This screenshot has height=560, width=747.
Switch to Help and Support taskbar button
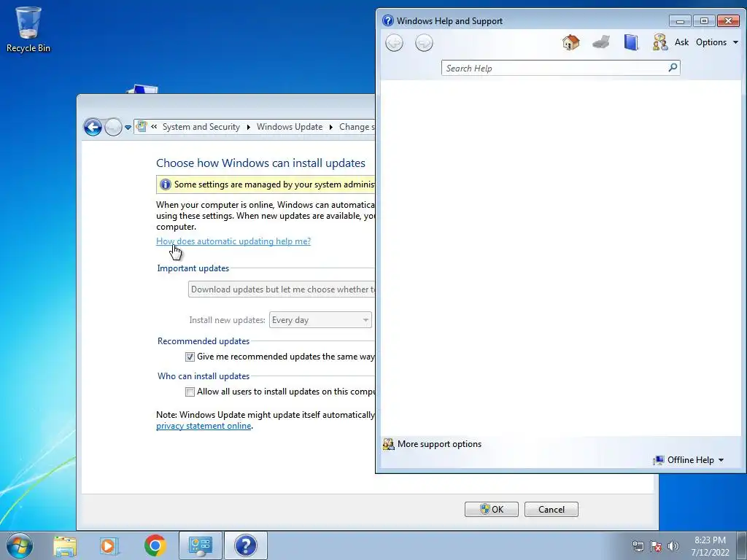245,545
